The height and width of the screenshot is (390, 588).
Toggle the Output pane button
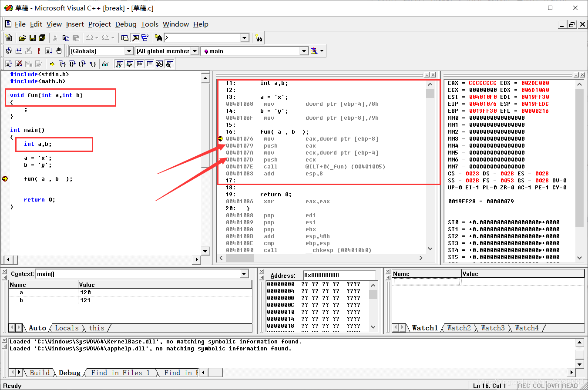click(135, 38)
